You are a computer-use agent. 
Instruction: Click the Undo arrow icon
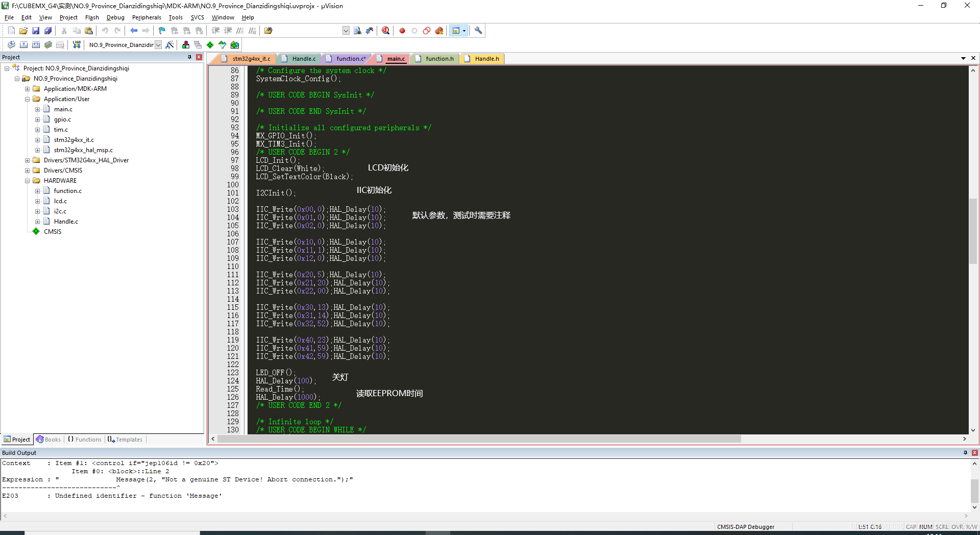105,31
